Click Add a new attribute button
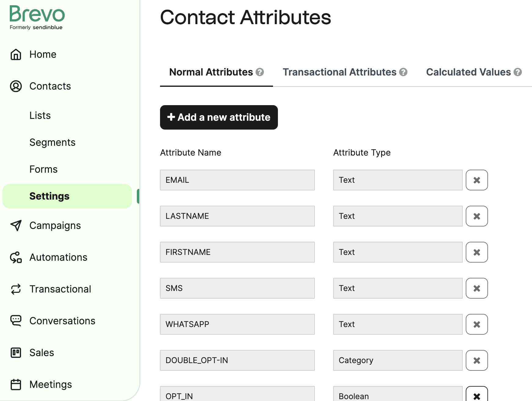The height and width of the screenshot is (401, 532). 219,117
